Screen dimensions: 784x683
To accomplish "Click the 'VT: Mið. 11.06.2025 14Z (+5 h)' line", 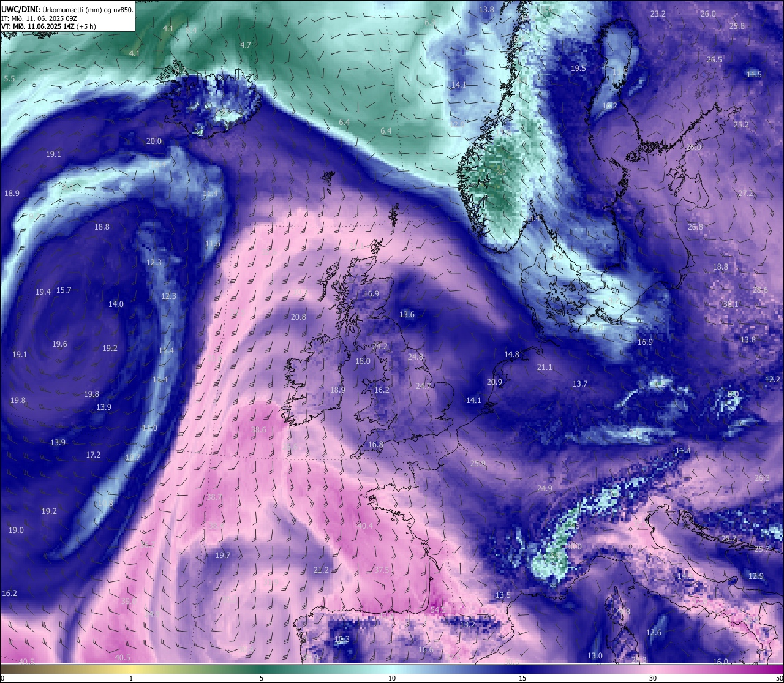I will (48, 26).
